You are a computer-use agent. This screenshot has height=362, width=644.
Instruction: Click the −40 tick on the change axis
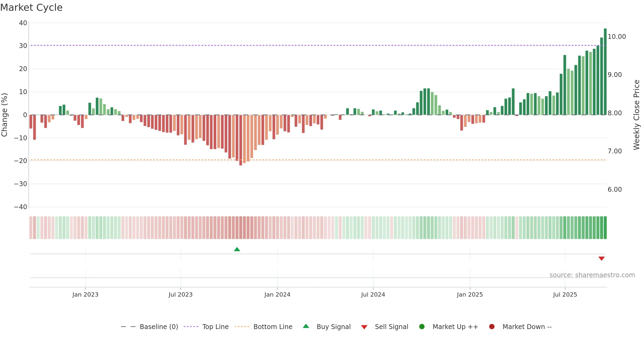21,207
